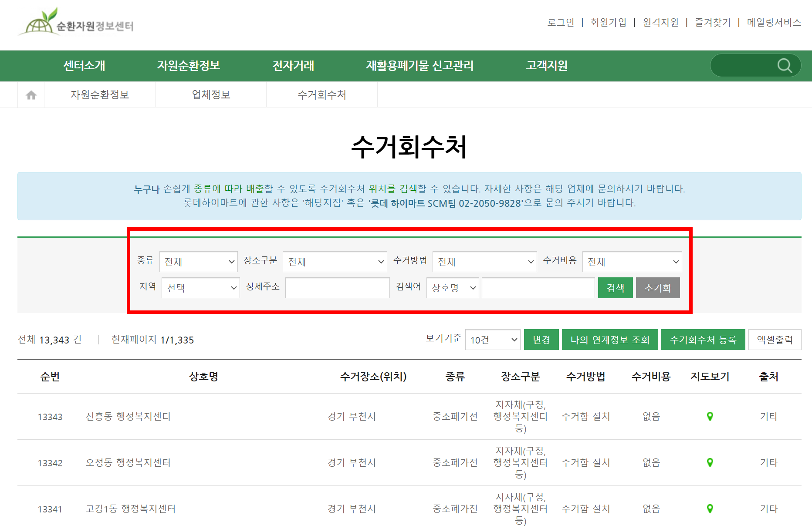
Task: Click inside the 상세주소 input field
Action: click(337, 288)
